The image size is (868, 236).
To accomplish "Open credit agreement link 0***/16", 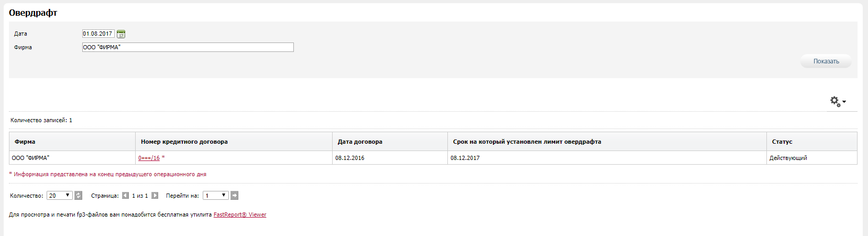I will click(x=149, y=158).
